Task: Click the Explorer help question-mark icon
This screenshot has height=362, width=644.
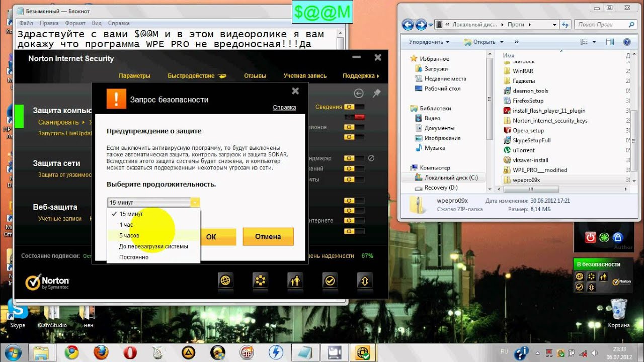Action: [x=627, y=42]
